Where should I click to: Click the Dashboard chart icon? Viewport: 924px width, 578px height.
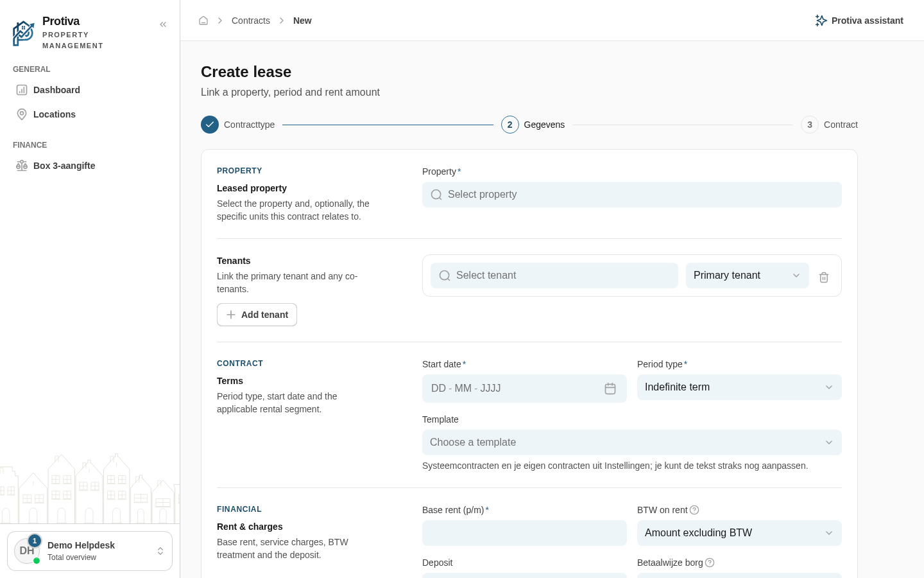pyautogui.click(x=22, y=90)
